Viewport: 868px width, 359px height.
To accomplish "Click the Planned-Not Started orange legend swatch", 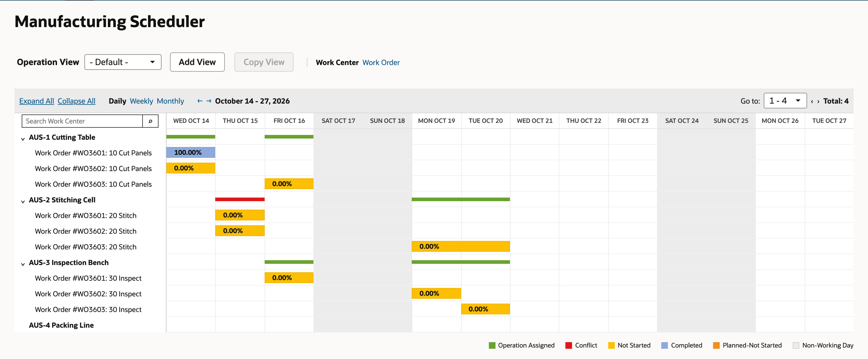I will click(x=716, y=345).
